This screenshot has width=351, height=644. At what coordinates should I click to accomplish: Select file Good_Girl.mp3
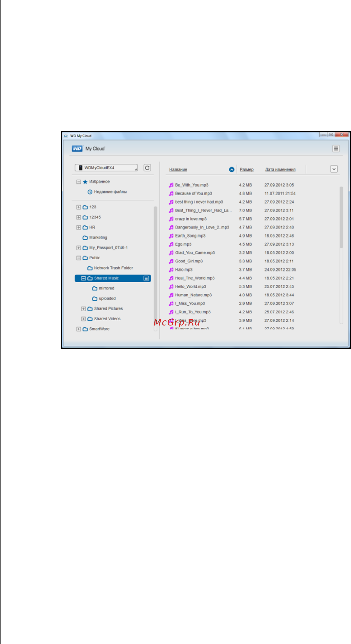[x=189, y=261]
